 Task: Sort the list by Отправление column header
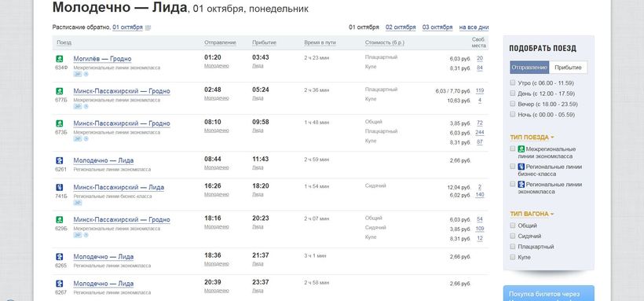click(x=220, y=42)
